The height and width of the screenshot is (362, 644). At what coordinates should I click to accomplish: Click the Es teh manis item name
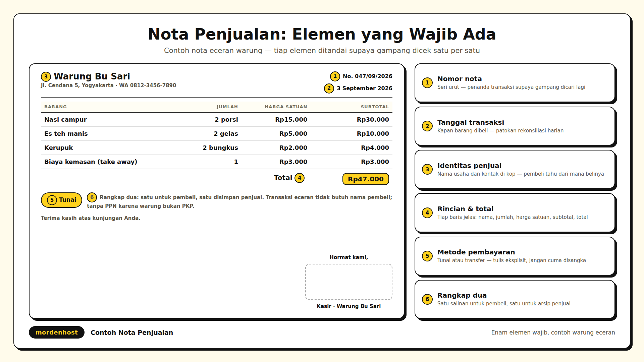(x=66, y=134)
